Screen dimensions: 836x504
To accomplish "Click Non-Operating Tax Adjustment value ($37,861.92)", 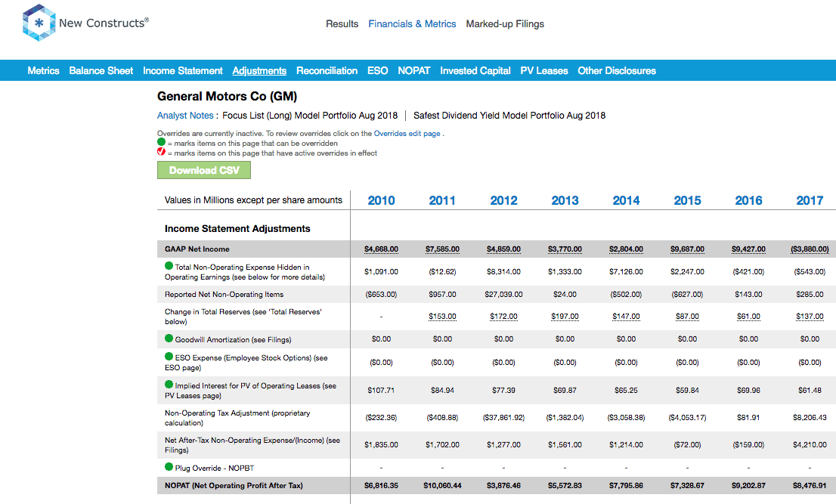I will click(504, 418).
